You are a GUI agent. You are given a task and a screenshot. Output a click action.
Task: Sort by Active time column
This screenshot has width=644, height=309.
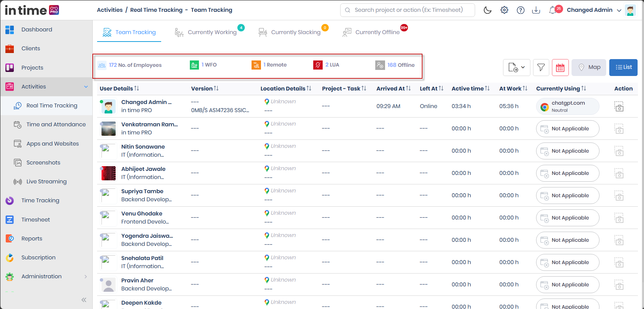(x=470, y=88)
